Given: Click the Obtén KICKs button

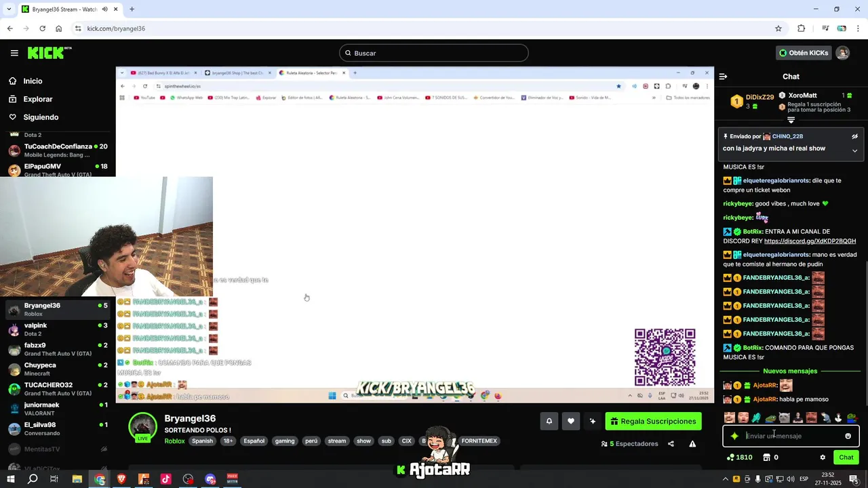Looking at the screenshot, I should [x=804, y=53].
